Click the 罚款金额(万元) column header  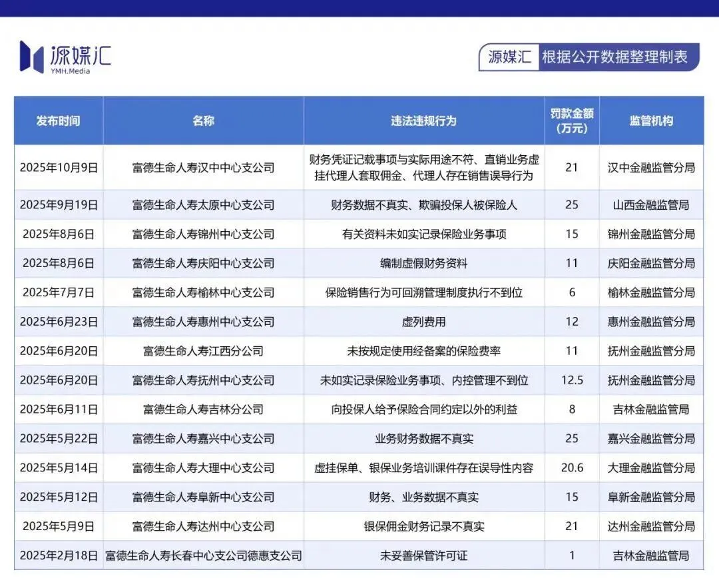(572, 121)
